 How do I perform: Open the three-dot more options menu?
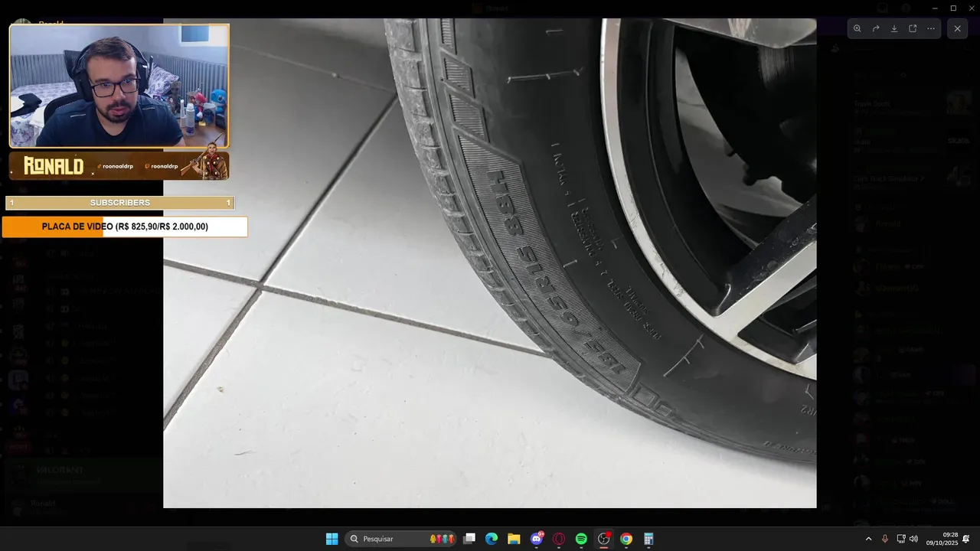coord(931,28)
